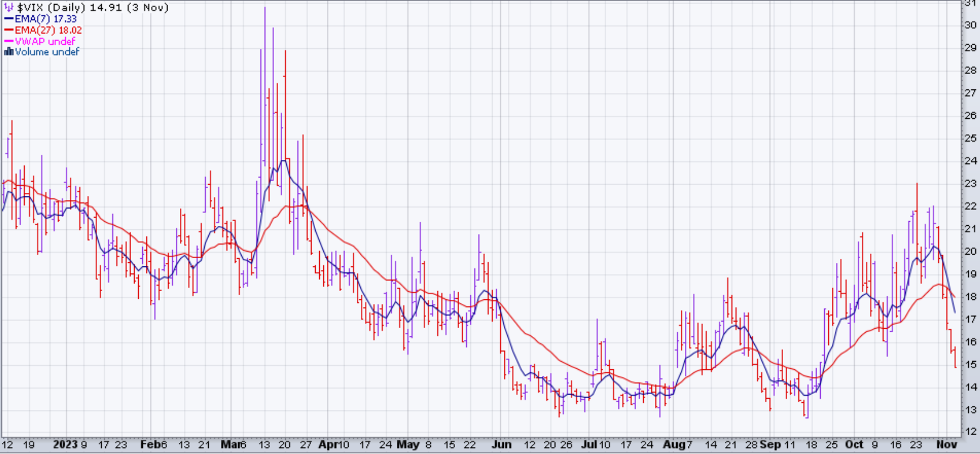This screenshot has width=980, height=454.
Task: Click the Jun month label on date axis
Action: click(501, 445)
